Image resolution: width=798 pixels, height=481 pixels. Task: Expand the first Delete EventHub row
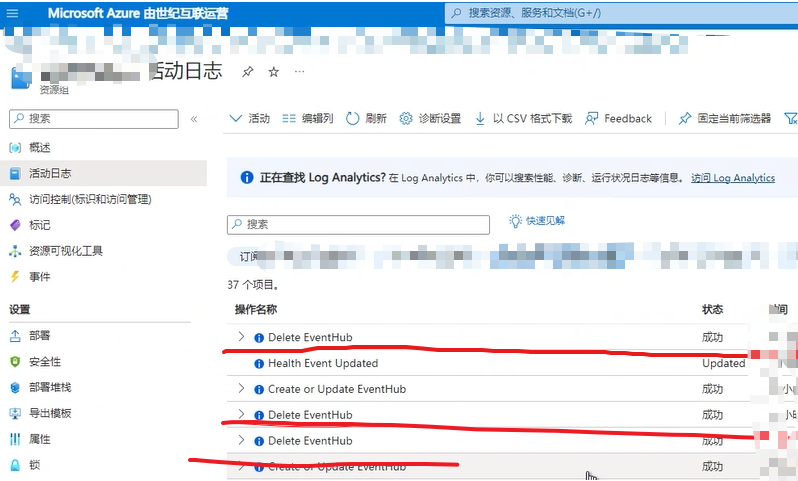241,337
